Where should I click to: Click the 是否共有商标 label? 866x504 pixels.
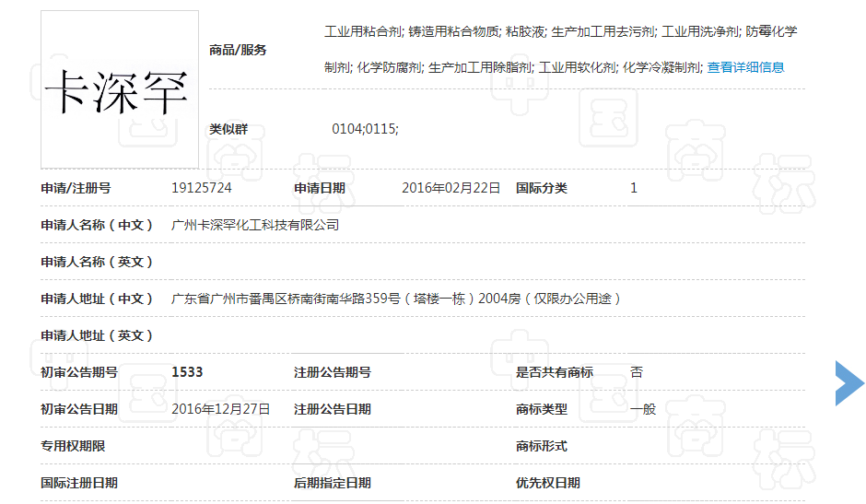click(555, 372)
